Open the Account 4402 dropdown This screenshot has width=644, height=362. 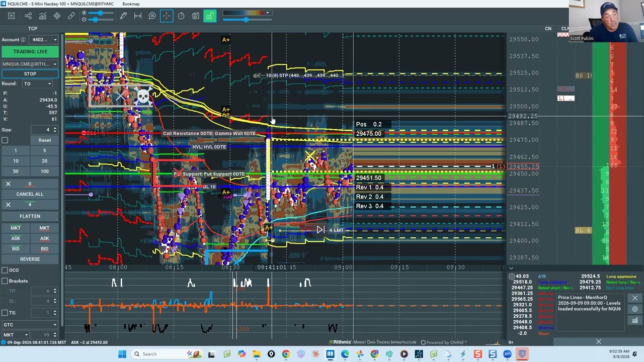[44, 40]
